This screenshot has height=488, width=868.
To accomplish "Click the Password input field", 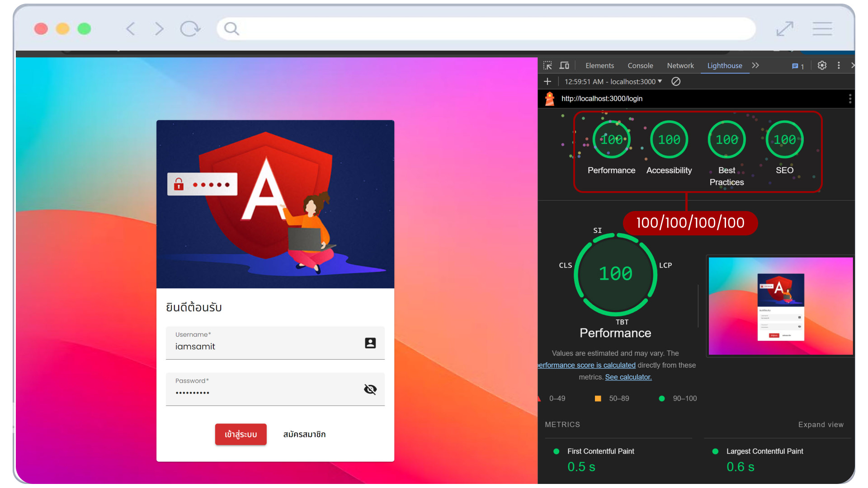I will (275, 389).
